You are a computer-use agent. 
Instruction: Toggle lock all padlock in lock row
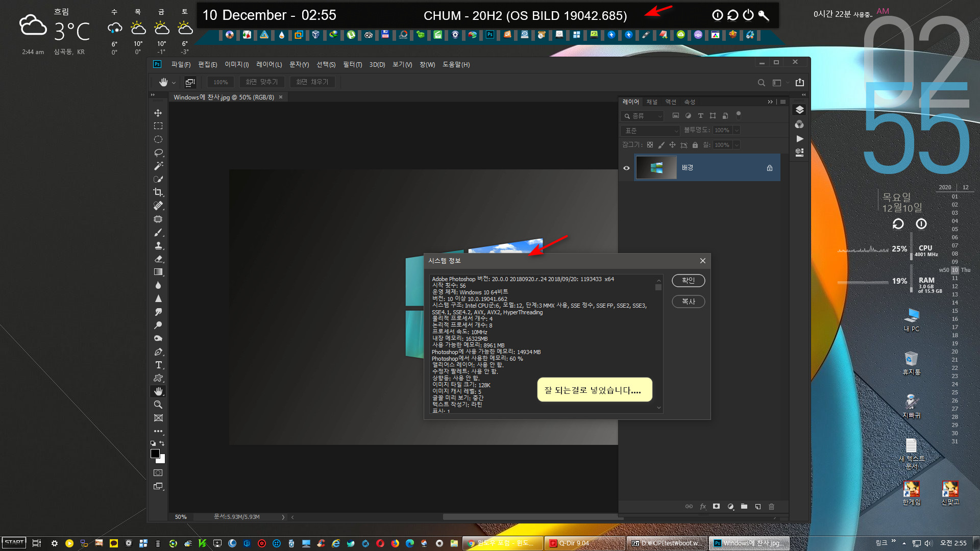click(695, 145)
